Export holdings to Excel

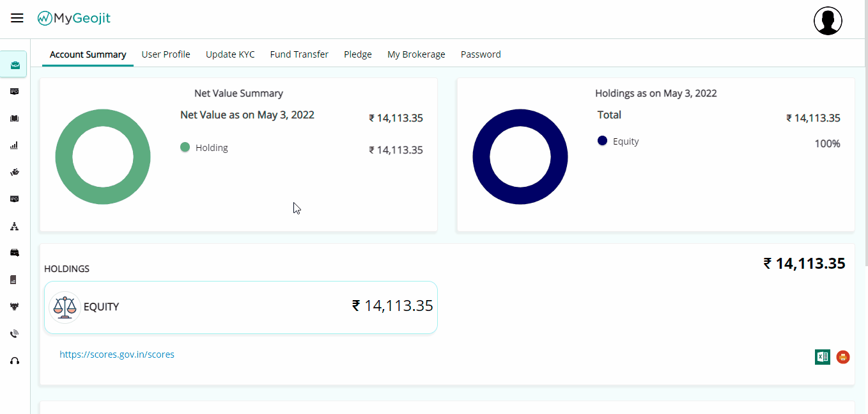pyautogui.click(x=822, y=357)
